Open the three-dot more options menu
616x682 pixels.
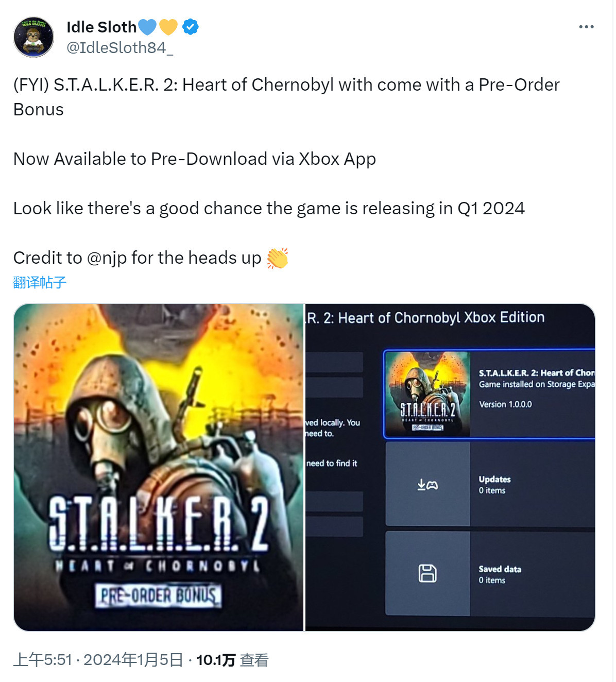coord(586,27)
